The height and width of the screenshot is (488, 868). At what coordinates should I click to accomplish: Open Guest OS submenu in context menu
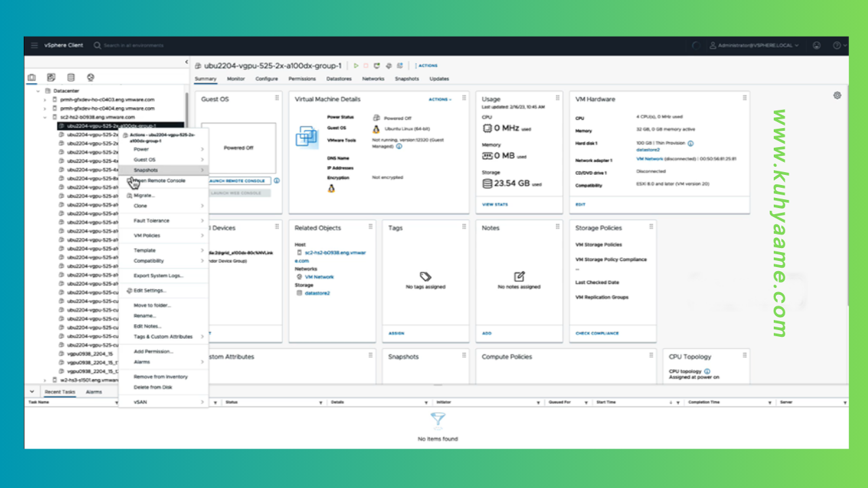[163, 160]
